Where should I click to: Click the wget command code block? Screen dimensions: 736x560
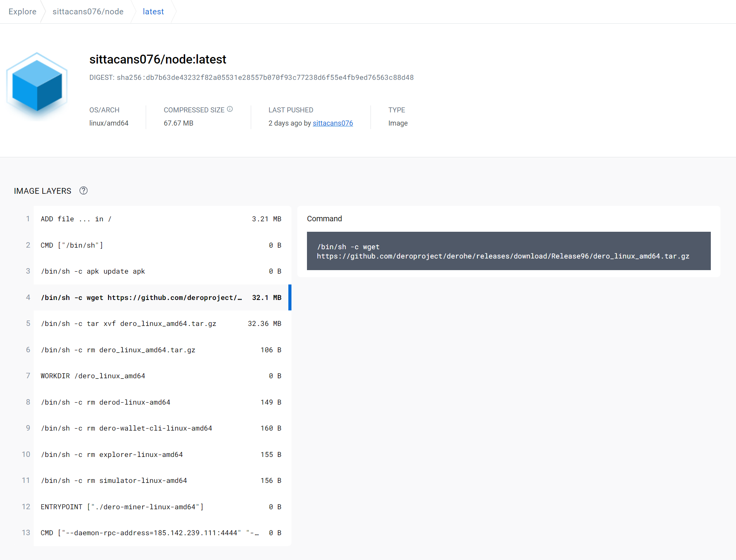click(x=508, y=251)
